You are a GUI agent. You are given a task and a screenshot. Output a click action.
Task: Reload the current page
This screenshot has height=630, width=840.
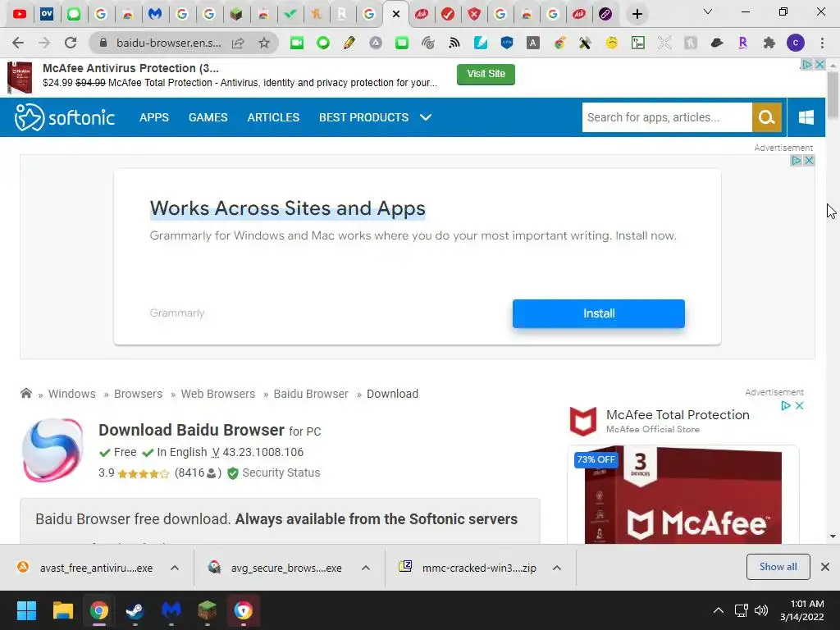[x=71, y=43]
